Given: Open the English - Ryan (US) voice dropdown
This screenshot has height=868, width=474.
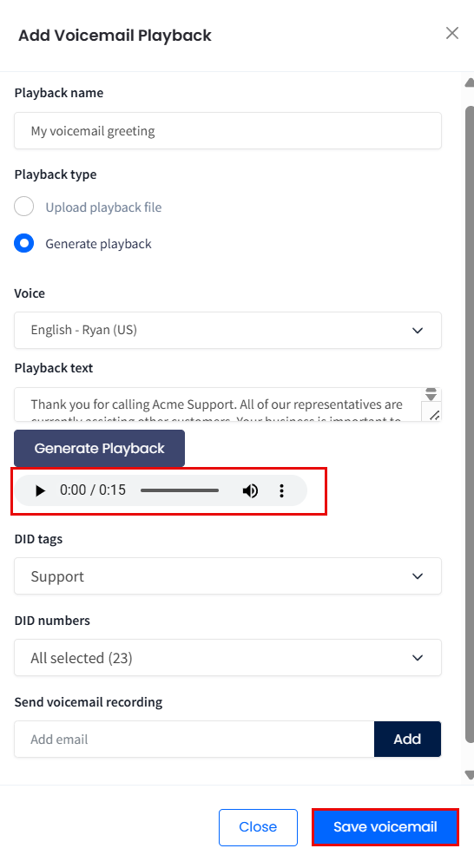Looking at the screenshot, I should tap(227, 331).
